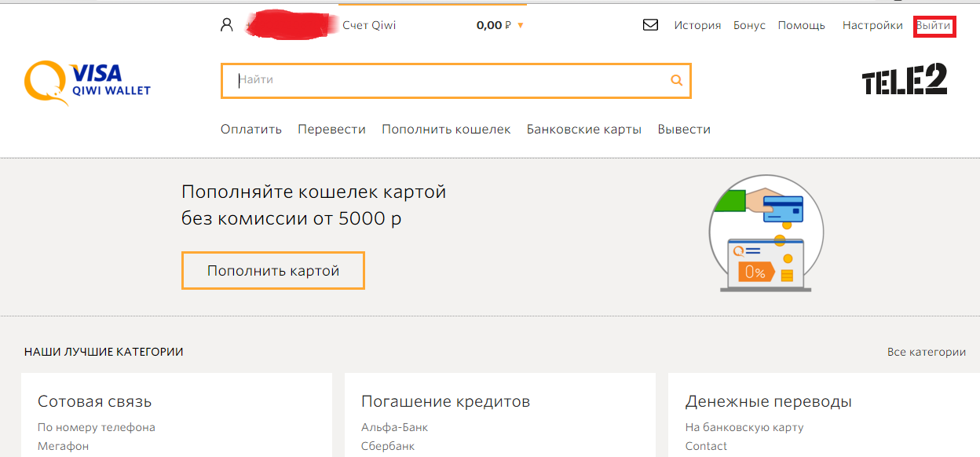Open the Счет Qiwi account selector

click(369, 25)
